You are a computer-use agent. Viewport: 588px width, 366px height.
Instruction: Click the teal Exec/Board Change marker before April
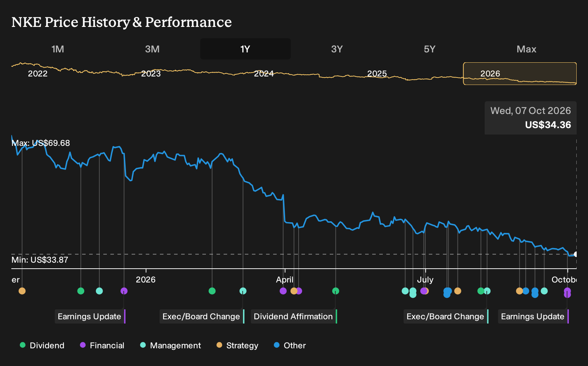(243, 291)
